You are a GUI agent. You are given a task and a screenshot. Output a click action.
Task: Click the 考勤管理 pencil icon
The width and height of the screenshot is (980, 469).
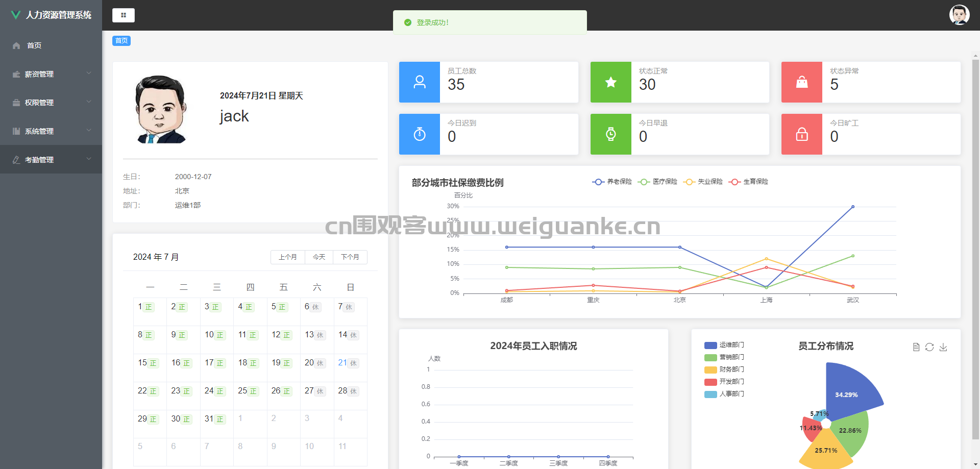[16, 160]
